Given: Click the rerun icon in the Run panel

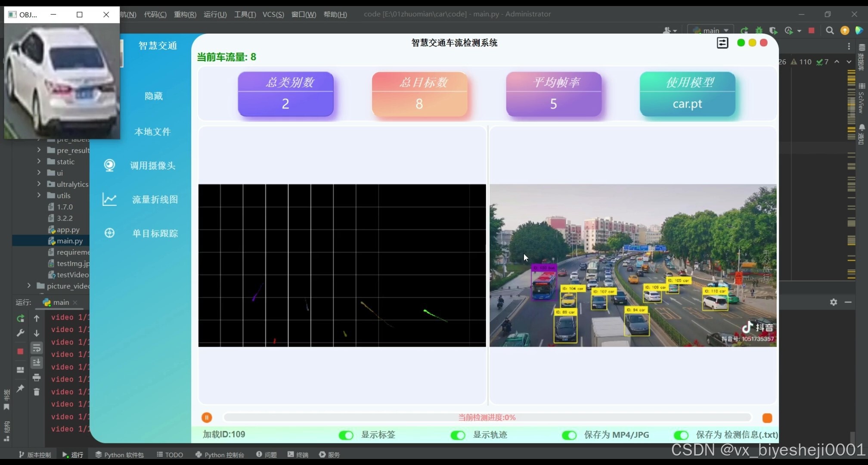Looking at the screenshot, I should [x=20, y=319].
